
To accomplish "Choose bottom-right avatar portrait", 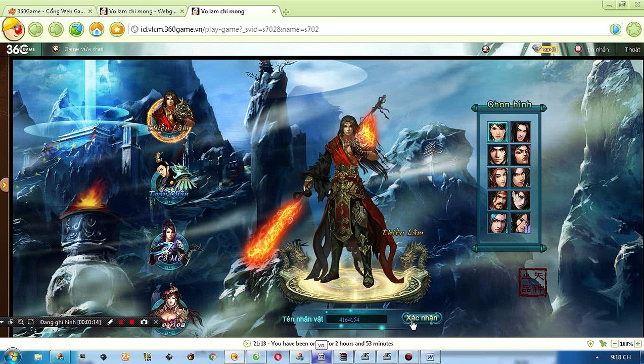I will pyautogui.click(x=520, y=223).
